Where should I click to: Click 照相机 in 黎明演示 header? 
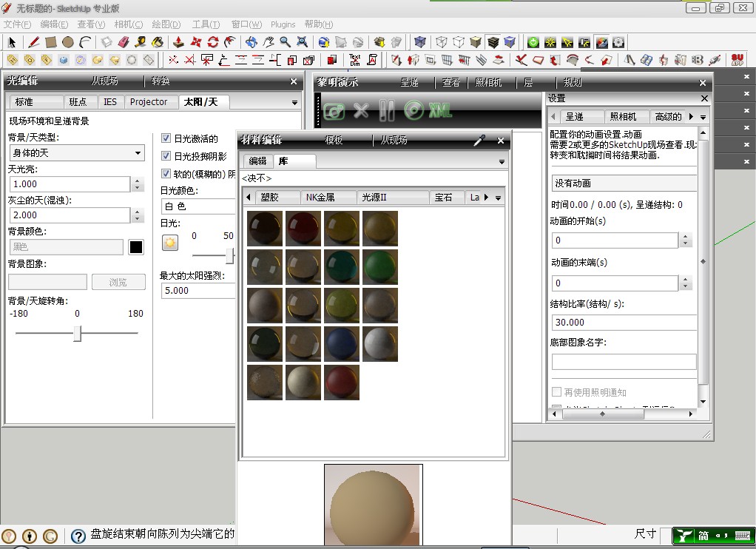488,82
